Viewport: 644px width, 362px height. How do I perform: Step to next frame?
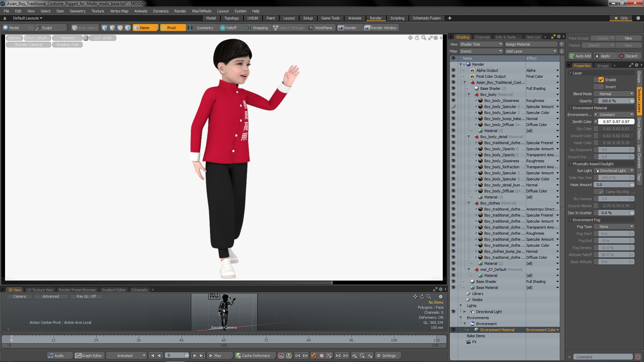(x=194, y=356)
